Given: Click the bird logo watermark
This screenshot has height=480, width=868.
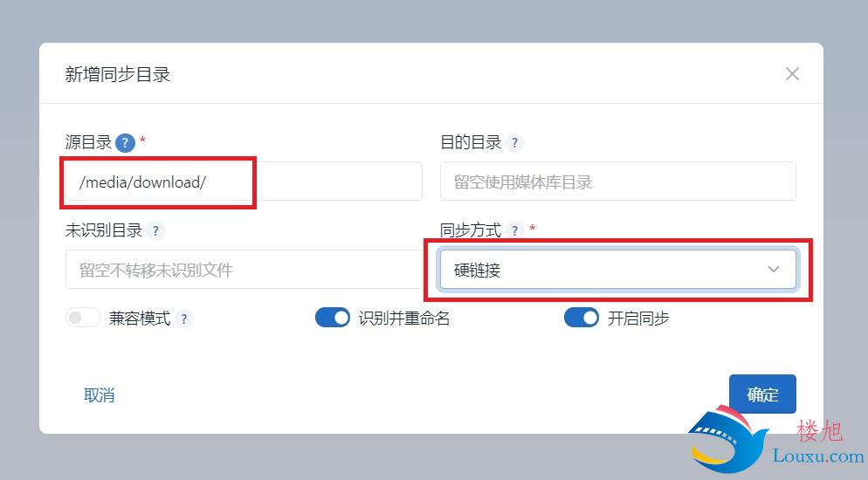Looking at the screenshot, I should tap(728, 439).
